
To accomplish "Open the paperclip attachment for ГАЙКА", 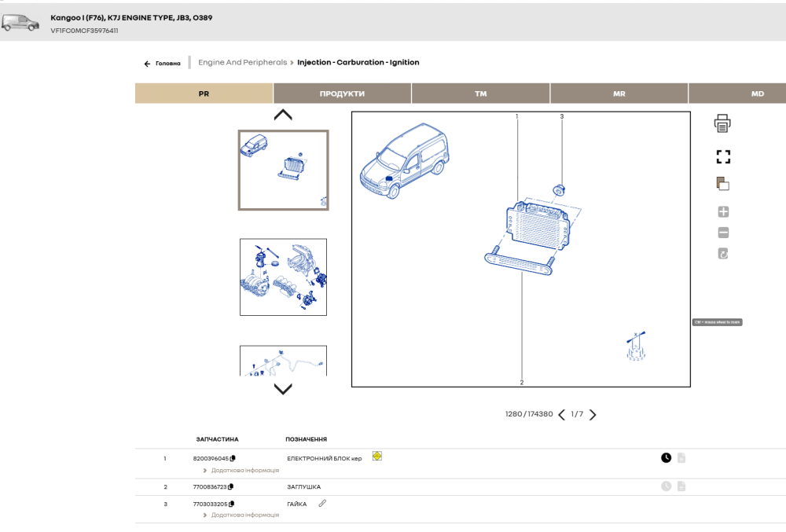I will coord(322,504).
